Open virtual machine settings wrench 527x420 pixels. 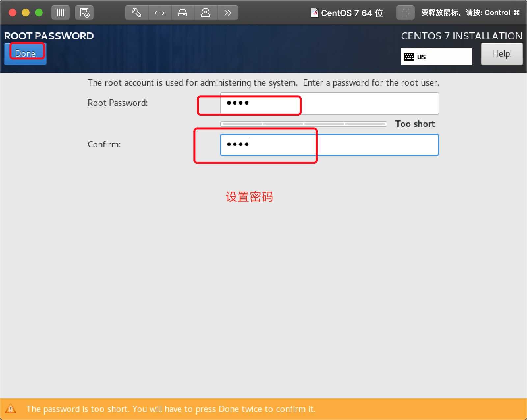(137, 13)
